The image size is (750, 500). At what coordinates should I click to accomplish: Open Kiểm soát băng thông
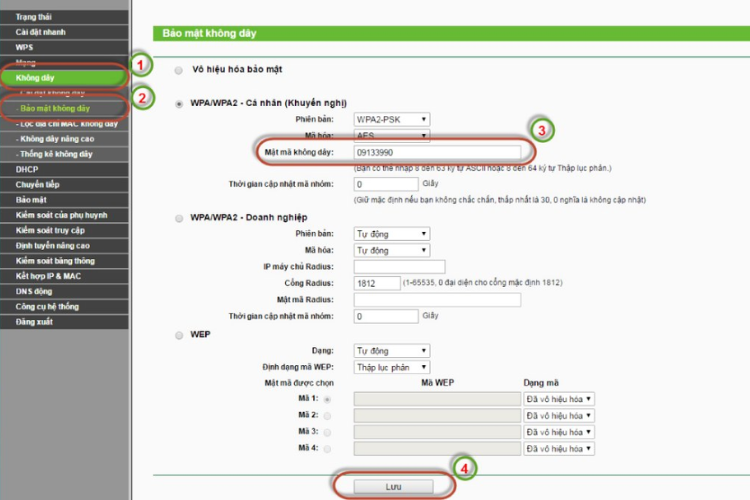click(x=64, y=261)
